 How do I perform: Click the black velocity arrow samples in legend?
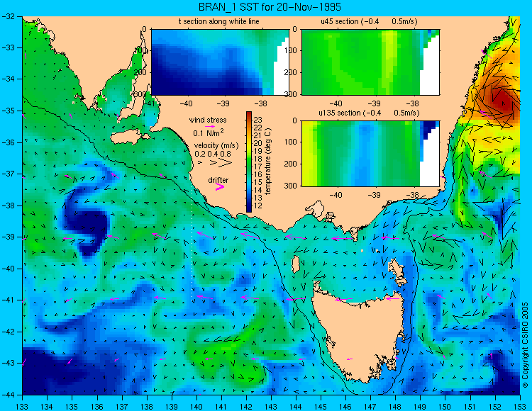(215, 163)
